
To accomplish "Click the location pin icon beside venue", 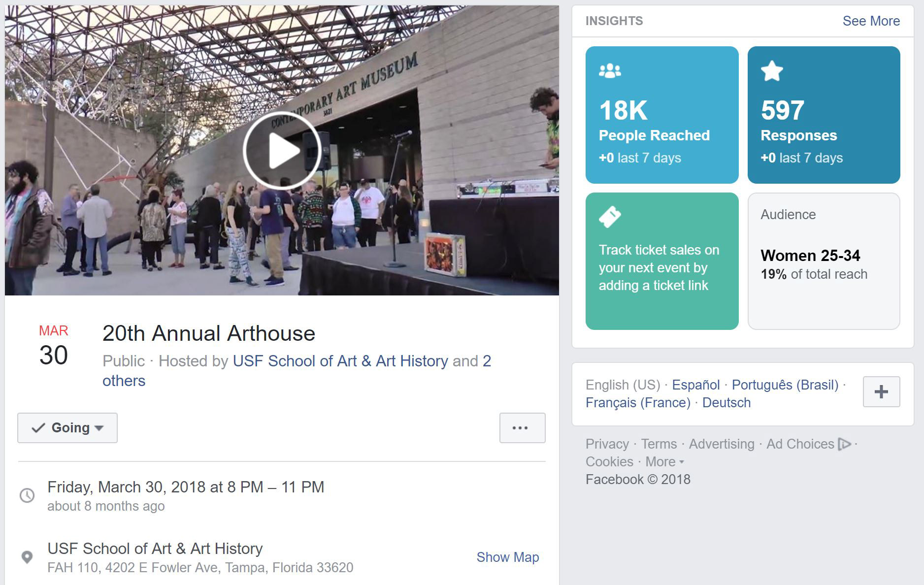I will (x=27, y=557).
